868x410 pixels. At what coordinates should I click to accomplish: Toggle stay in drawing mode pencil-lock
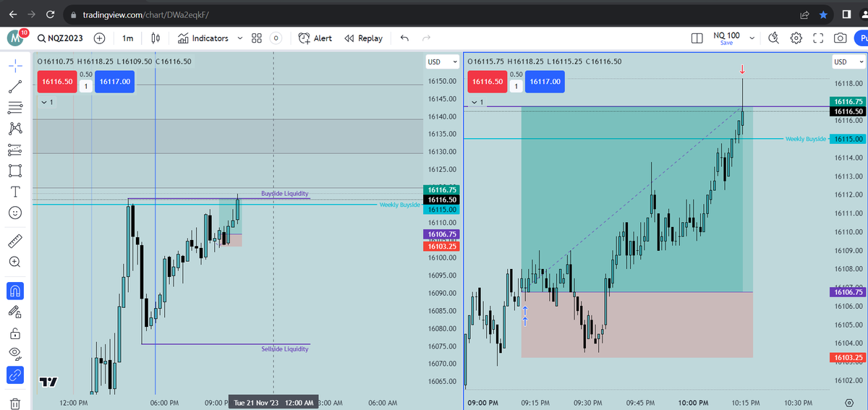click(x=14, y=312)
